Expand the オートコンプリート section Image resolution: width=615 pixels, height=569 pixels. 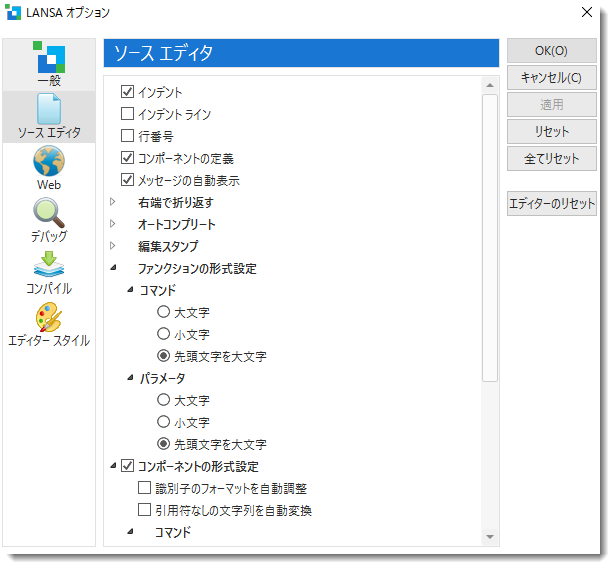113,224
